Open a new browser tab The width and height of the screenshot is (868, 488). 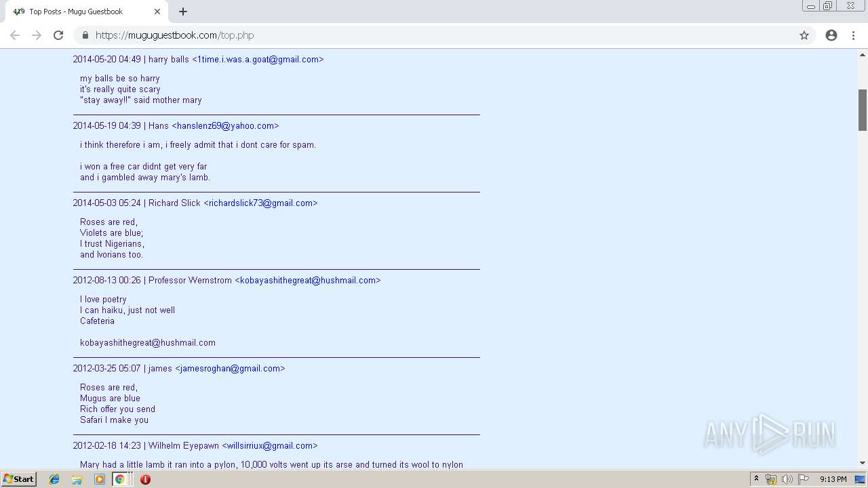[x=183, y=12]
